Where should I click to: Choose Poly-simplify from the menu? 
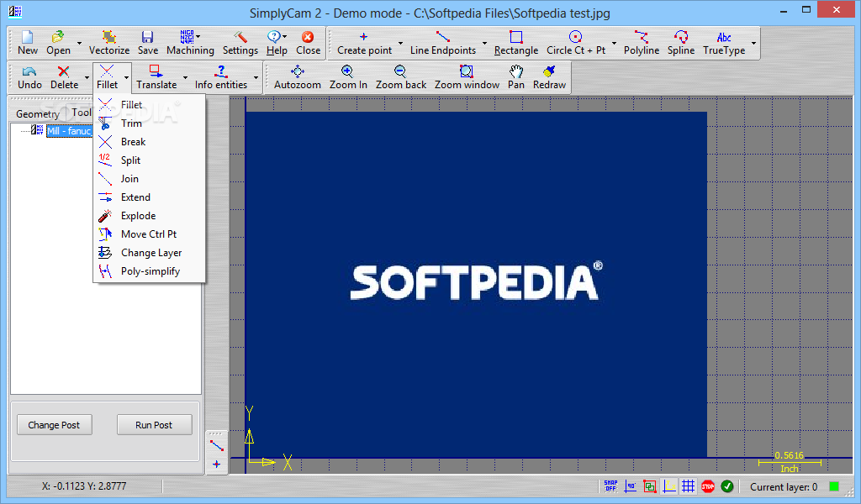point(150,271)
